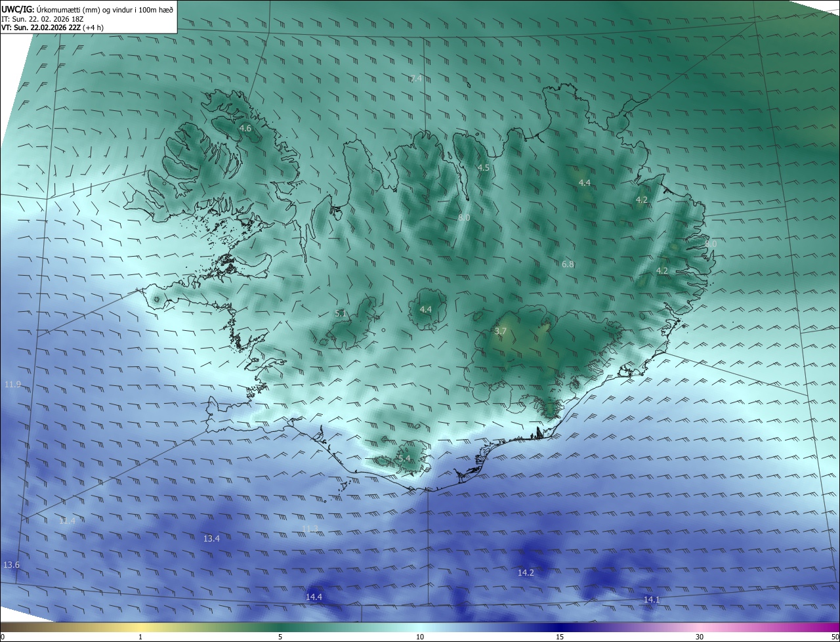840x642 pixels.
Task: Click the 14.2 value on the map
Action: click(526, 573)
